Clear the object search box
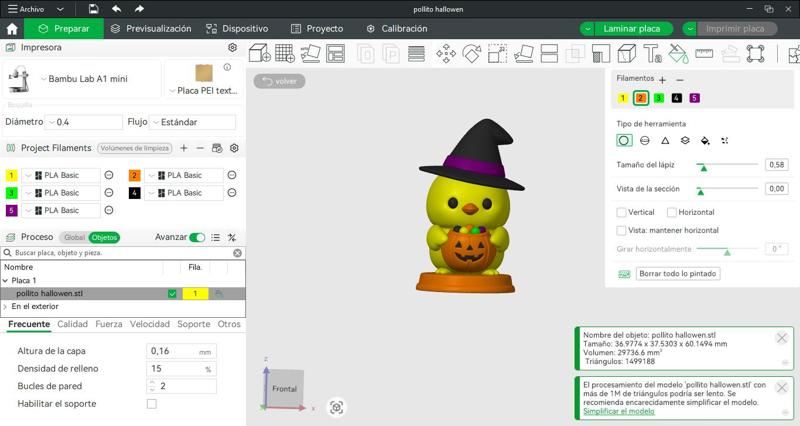 pyautogui.click(x=237, y=253)
